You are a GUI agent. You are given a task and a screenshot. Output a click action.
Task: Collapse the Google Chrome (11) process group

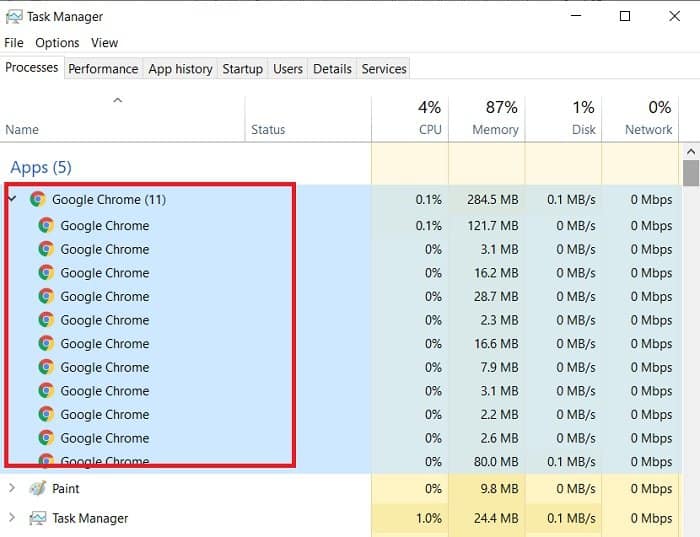tap(12, 199)
